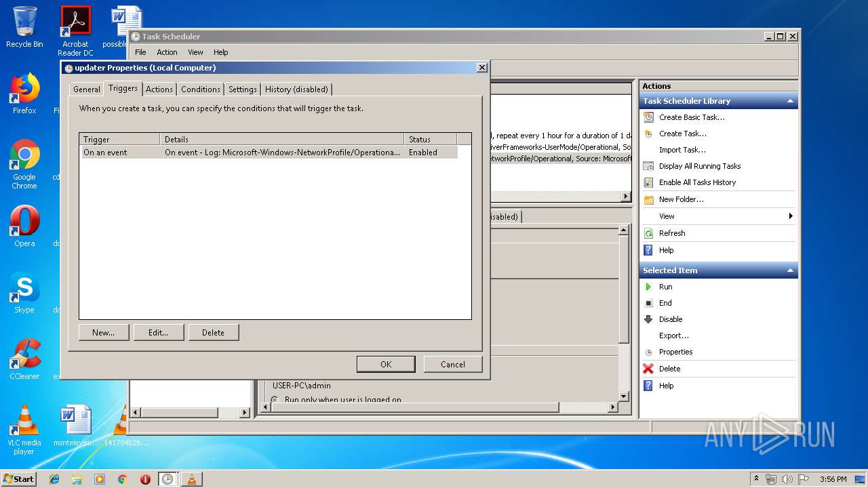
Task: Click the Disable down-arrow icon
Action: point(648,319)
